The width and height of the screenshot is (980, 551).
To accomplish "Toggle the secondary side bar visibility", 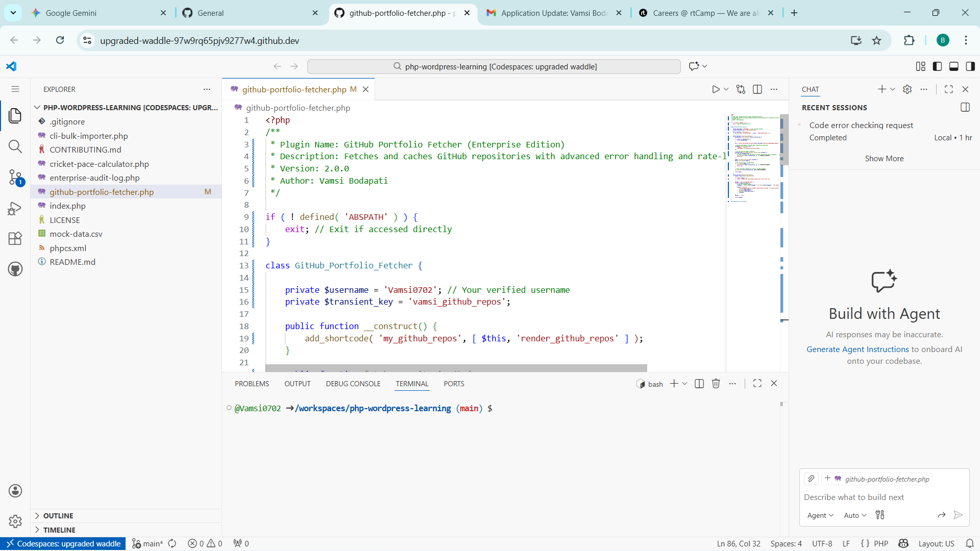I will click(x=970, y=66).
